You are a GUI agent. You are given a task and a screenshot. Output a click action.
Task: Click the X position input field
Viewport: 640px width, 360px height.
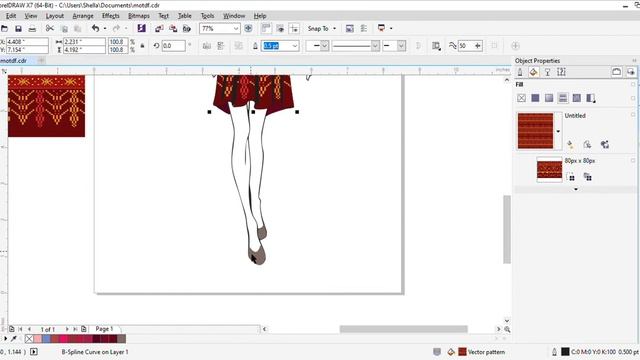[x=27, y=42]
